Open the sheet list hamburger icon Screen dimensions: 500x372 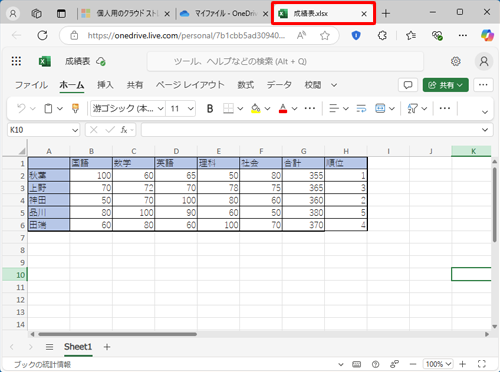(49, 347)
